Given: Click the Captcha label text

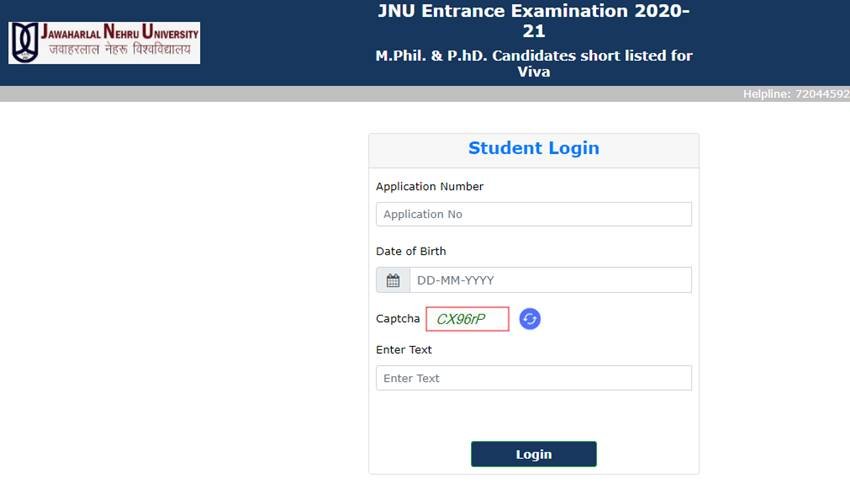Looking at the screenshot, I should pos(398,319).
